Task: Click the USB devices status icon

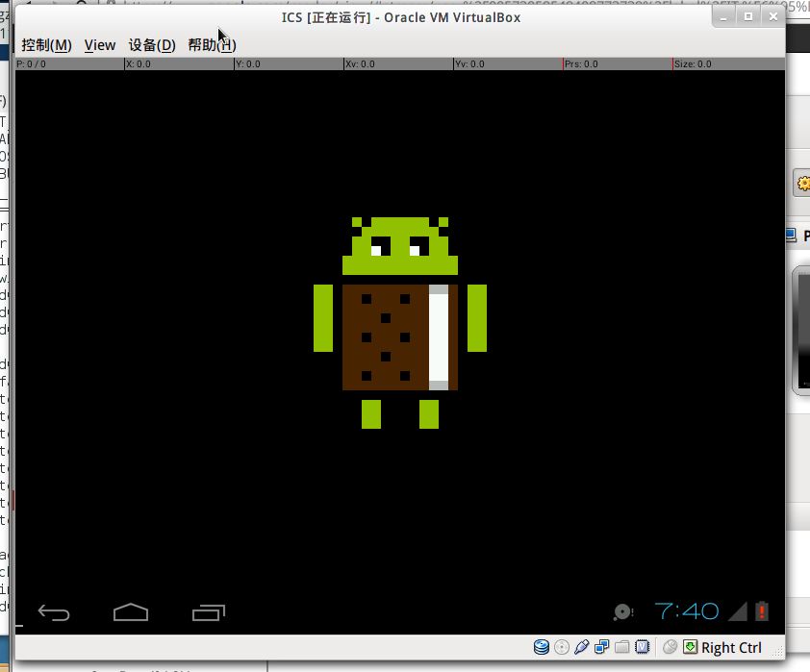Action: click(582, 647)
